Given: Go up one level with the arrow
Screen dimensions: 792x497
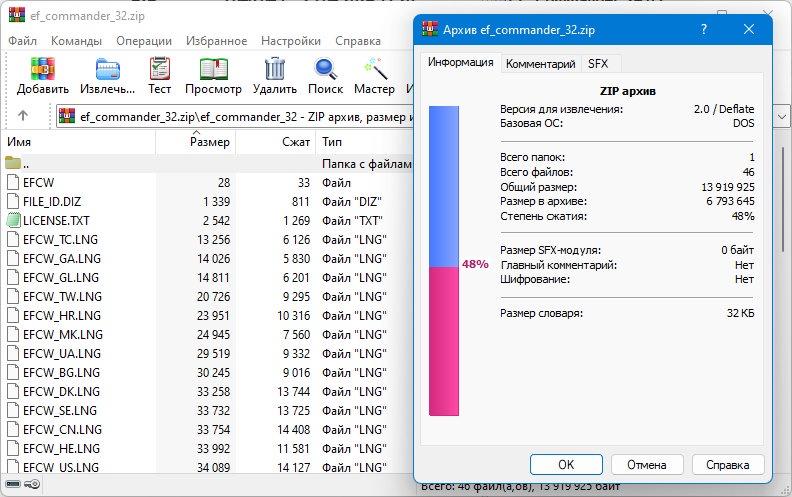Looking at the screenshot, I should click(x=23, y=116).
